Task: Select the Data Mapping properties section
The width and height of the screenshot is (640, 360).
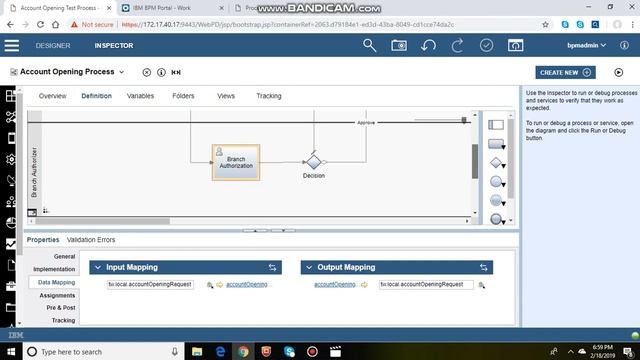Action: pos(56,282)
